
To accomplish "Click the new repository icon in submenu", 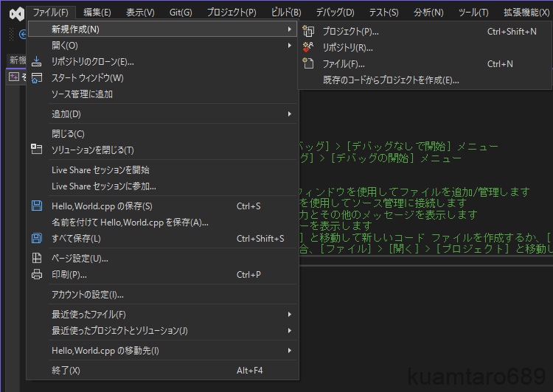I will coord(308,47).
